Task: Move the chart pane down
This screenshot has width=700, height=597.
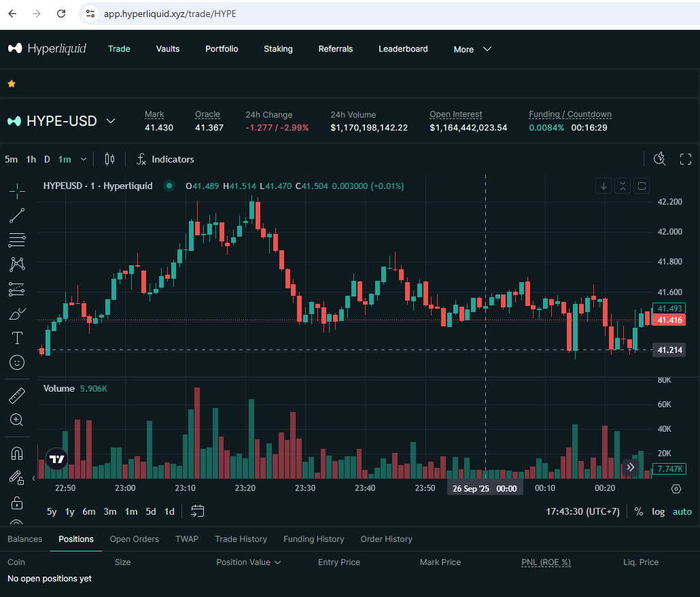Action: point(603,186)
